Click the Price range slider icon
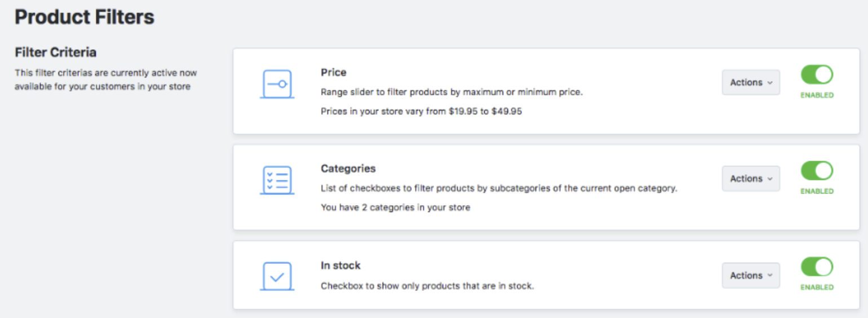This screenshot has width=868, height=318. click(x=277, y=84)
